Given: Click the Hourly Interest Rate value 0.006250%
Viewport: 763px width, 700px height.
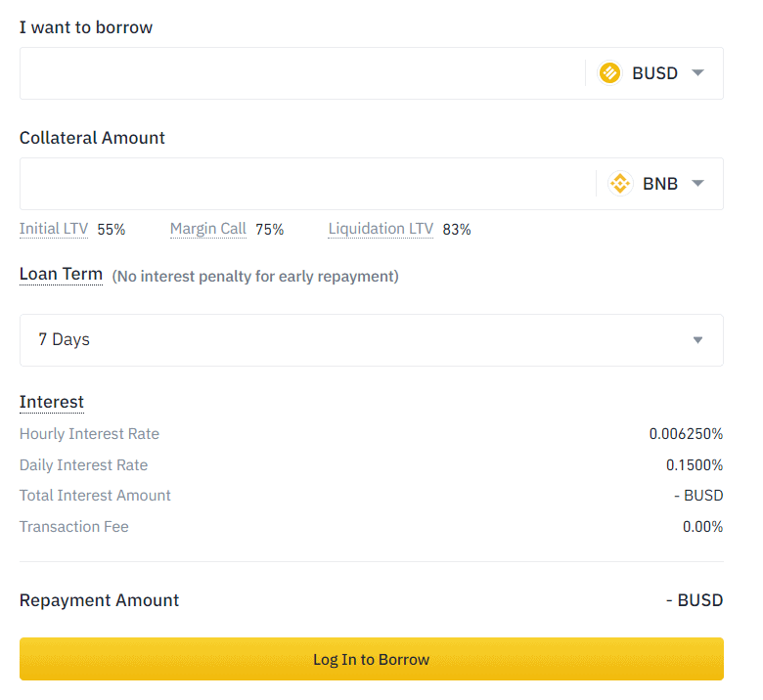Looking at the screenshot, I should [686, 434].
